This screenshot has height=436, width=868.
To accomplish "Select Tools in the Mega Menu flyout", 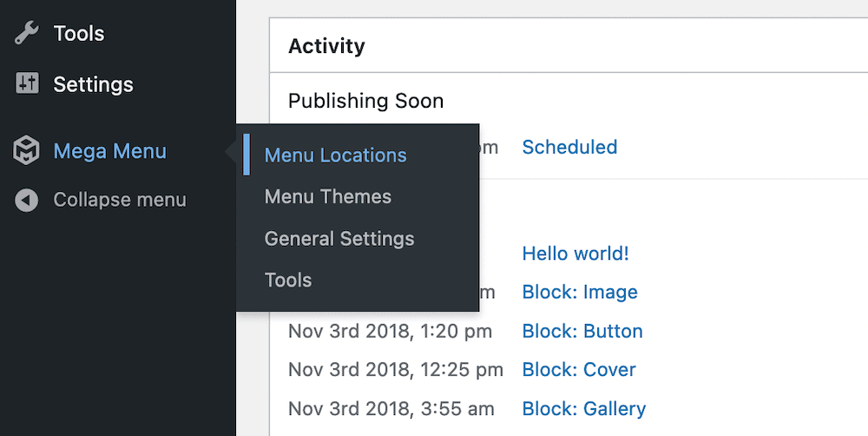I will click(x=287, y=281).
